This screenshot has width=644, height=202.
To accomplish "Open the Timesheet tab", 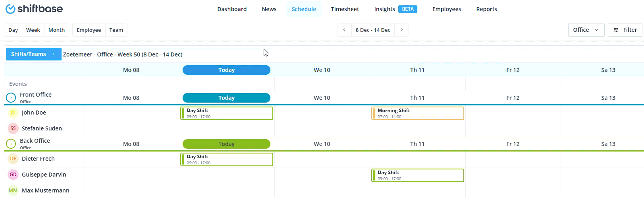I will point(345,9).
